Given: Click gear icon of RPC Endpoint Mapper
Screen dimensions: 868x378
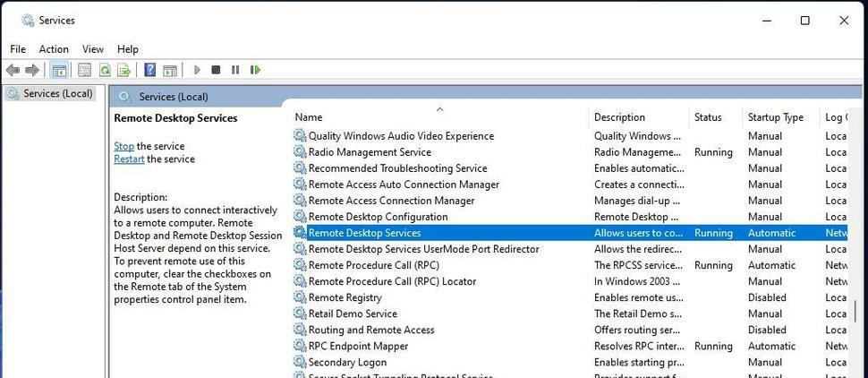Looking at the screenshot, I should coord(300,346).
